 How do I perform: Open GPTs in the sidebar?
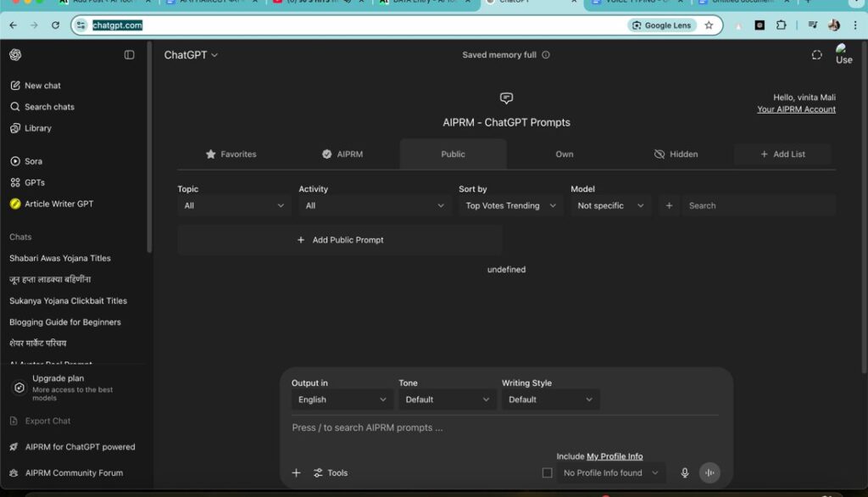pyautogui.click(x=28, y=182)
